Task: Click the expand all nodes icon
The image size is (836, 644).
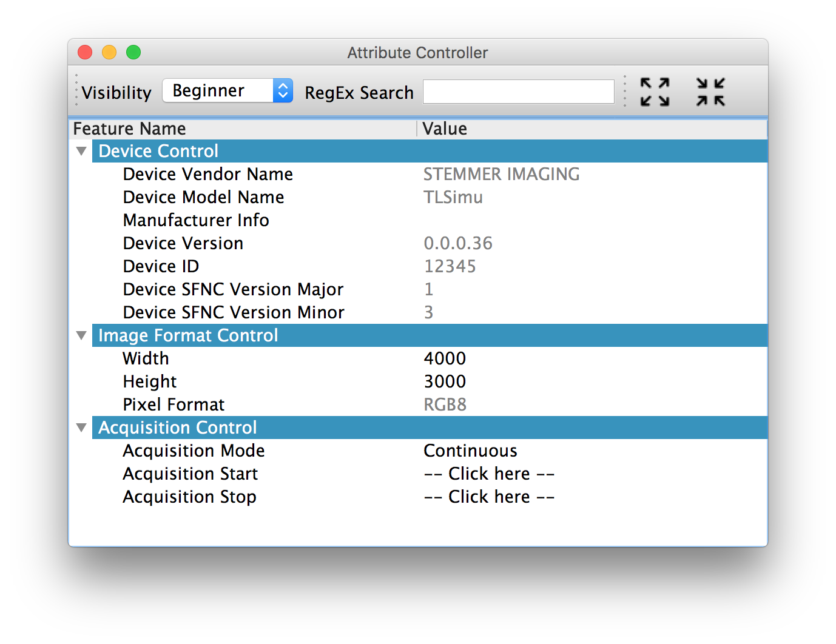Action: click(x=655, y=92)
